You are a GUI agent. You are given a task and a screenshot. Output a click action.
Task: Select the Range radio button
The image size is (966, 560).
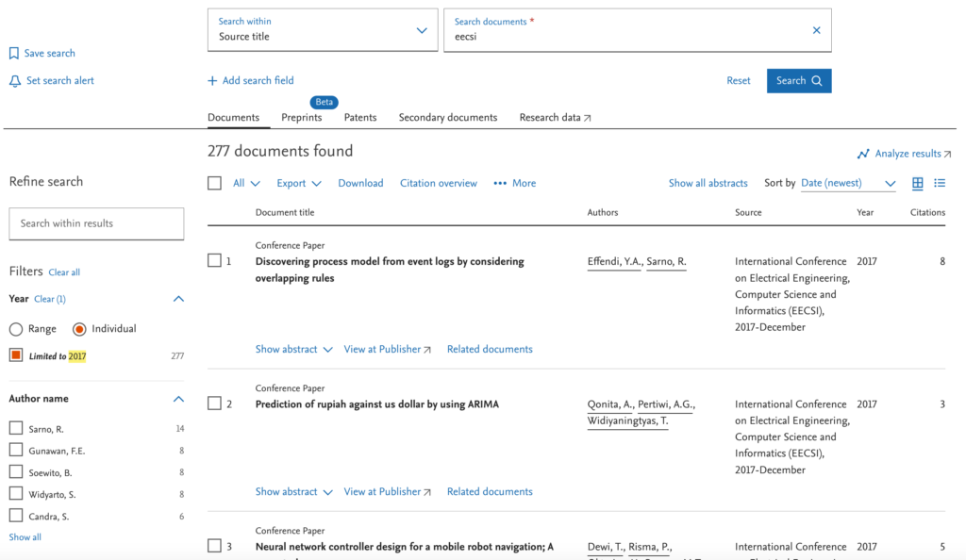16,329
